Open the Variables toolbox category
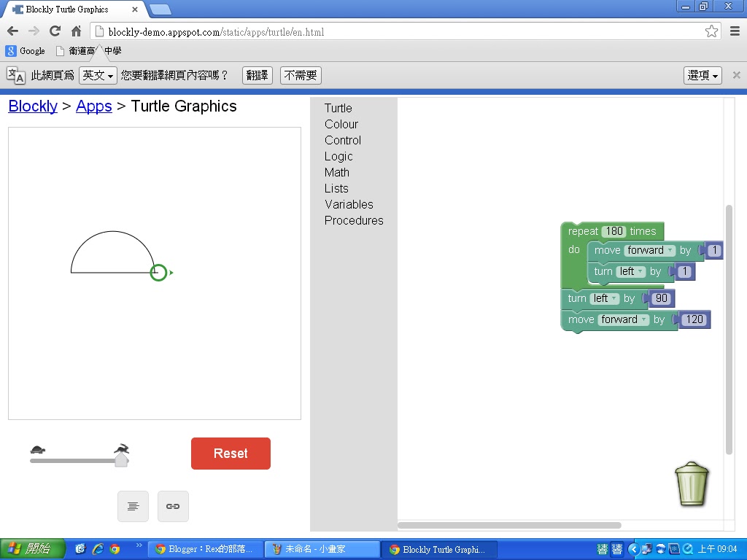 pos(349,204)
